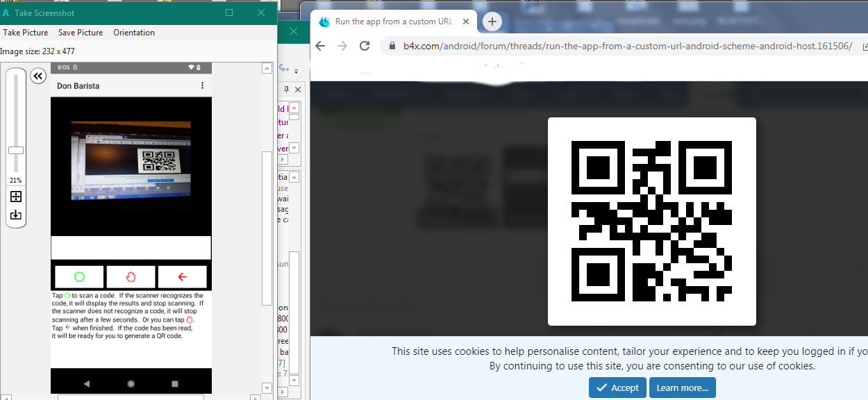The image size is (868, 400).
Task: Open the Orientation menu
Action: pos(134,33)
